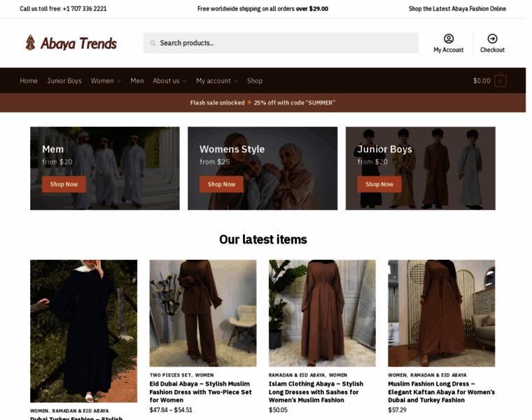The image size is (532, 420).
Task: Go to Home menu item
Action: coord(29,80)
